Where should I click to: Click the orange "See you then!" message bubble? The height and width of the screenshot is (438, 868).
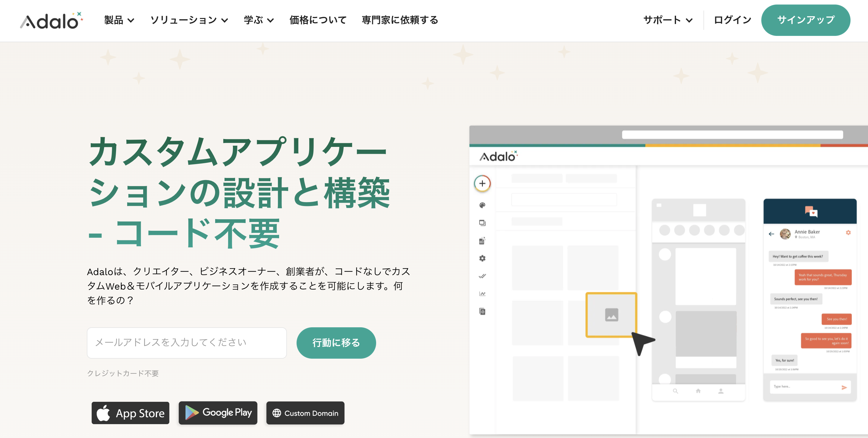pos(837,319)
